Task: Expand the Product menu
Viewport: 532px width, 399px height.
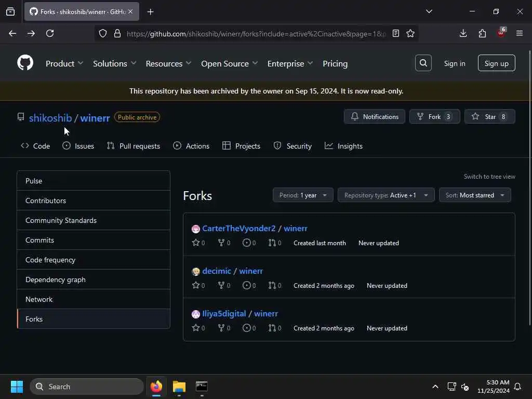Action: pos(64,63)
